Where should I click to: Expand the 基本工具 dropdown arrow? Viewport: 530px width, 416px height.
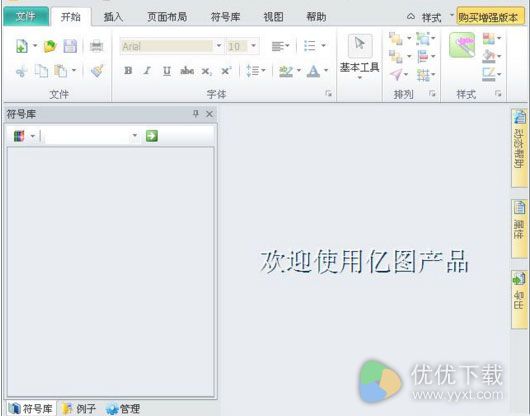(360, 78)
